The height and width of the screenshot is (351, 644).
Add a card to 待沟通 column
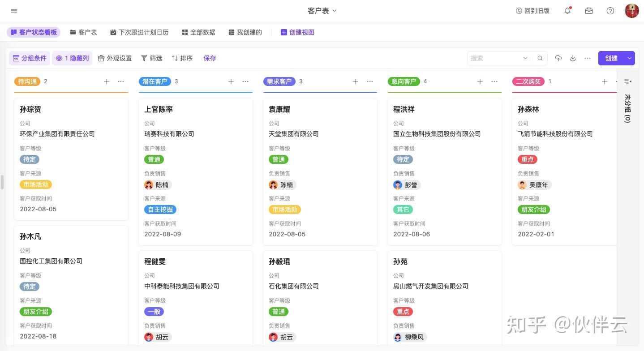pyautogui.click(x=107, y=81)
